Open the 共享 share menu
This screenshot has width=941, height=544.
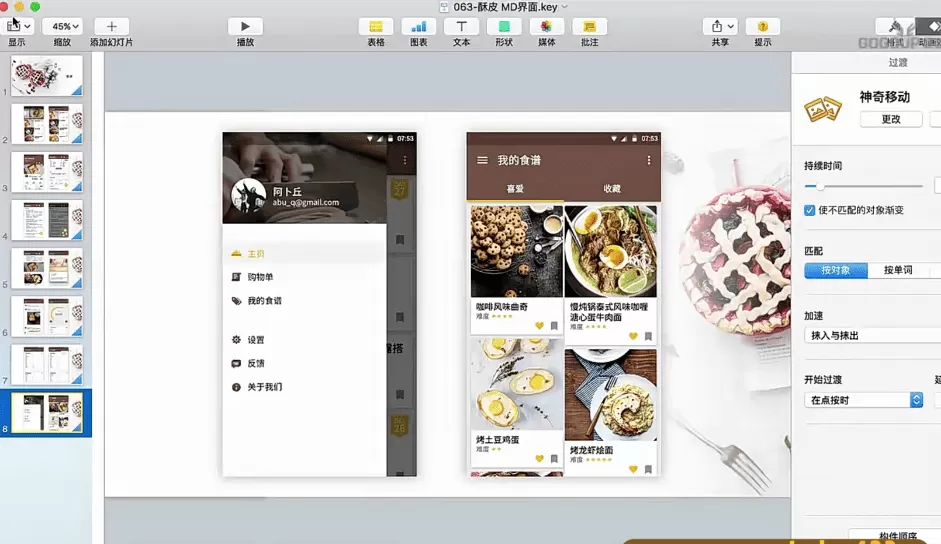720,26
